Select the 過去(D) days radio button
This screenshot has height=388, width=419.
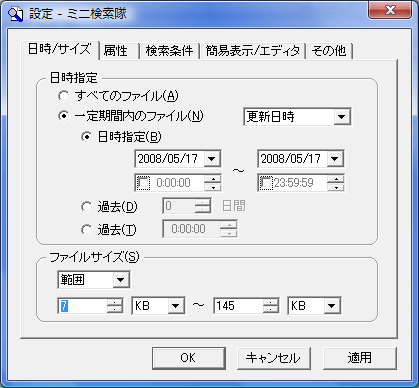coord(87,207)
